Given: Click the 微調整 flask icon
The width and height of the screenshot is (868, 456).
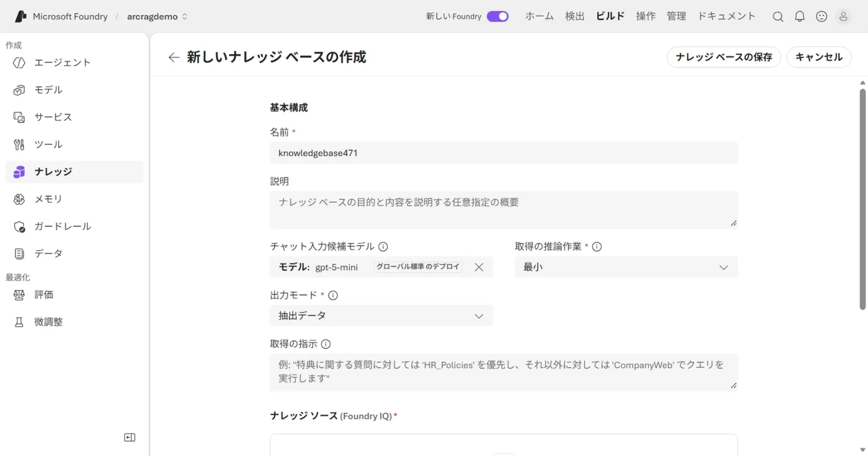Looking at the screenshot, I should pyautogui.click(x=19, y=322).
